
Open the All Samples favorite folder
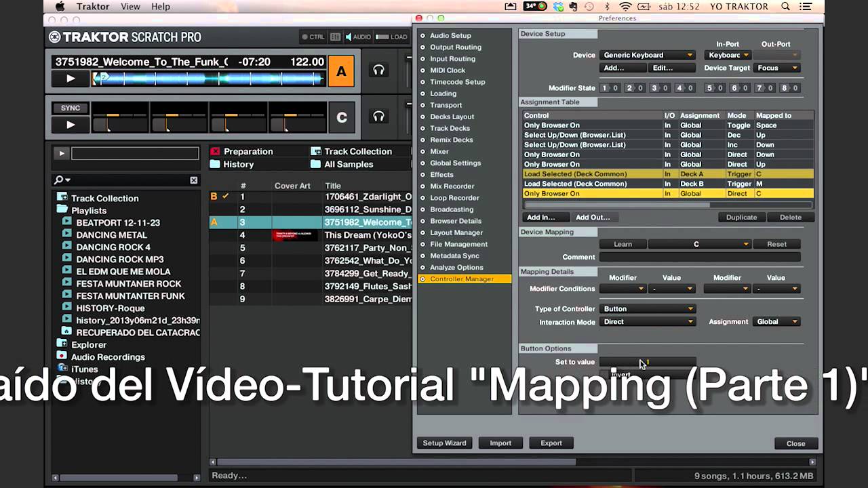point(342,164)
